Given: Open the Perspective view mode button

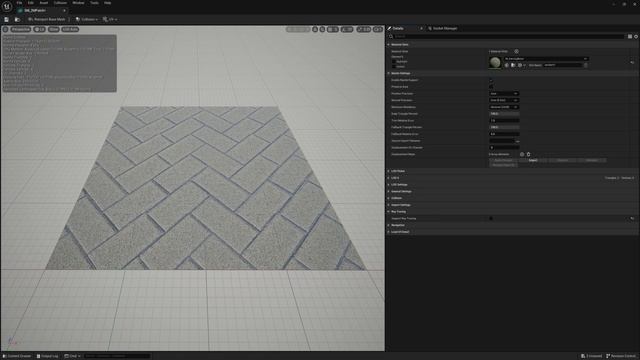Looking at the screenshot, I should pyautogui.click(x=21, y=29).
